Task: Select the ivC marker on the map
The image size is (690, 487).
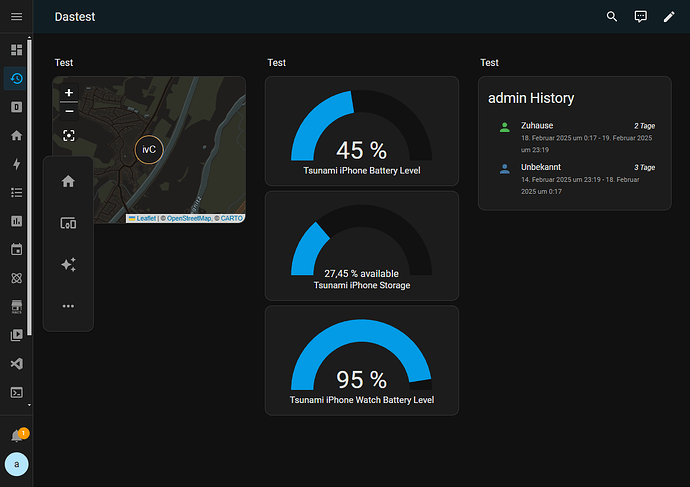Action: [x=148, y=150]
